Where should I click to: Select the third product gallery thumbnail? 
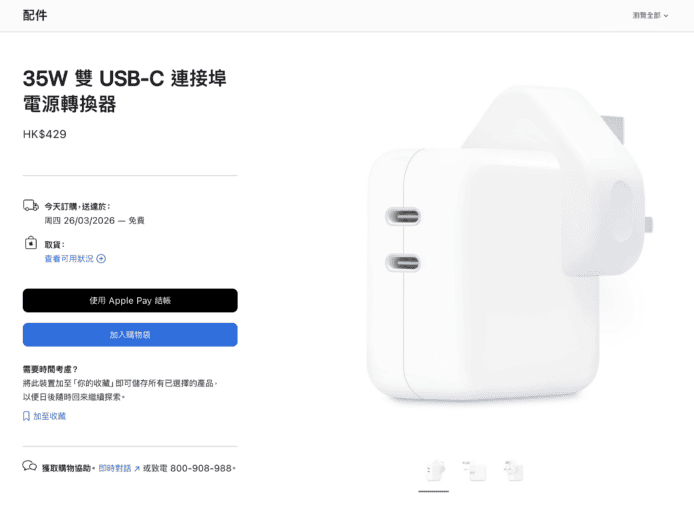(514, 470)
